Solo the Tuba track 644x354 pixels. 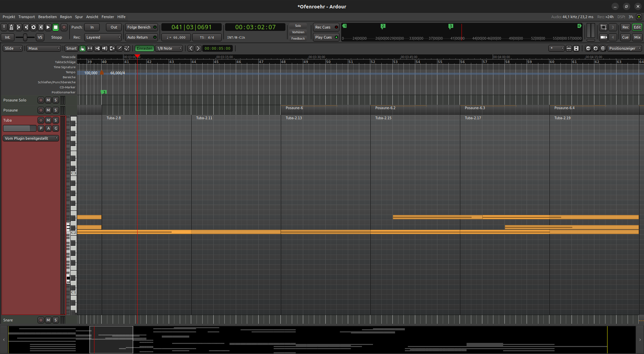click(56, 120)
